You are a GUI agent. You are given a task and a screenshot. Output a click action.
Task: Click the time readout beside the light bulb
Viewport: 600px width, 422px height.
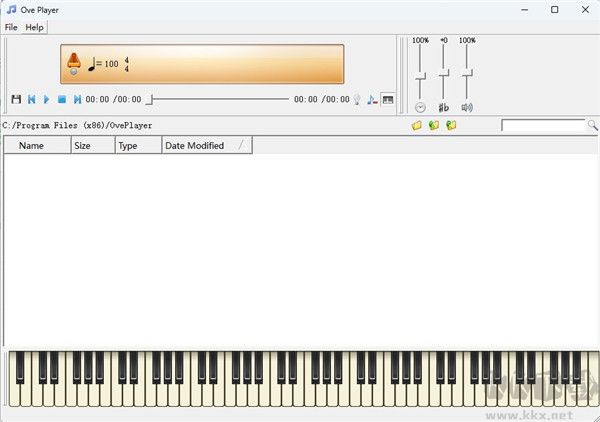tap(321, 99)
